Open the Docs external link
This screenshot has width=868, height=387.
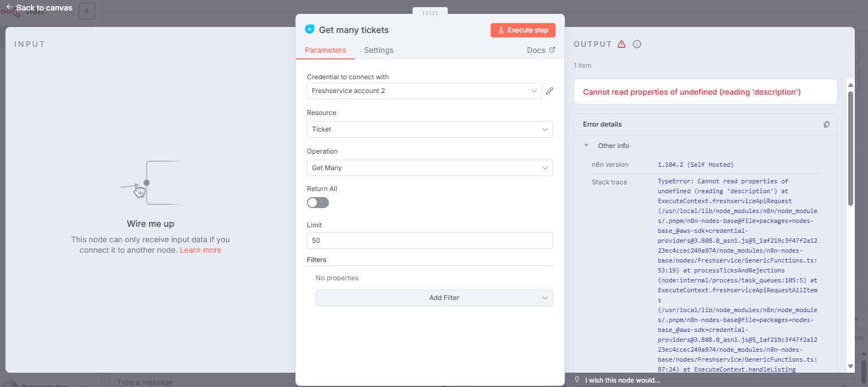(x=541, y=50)
